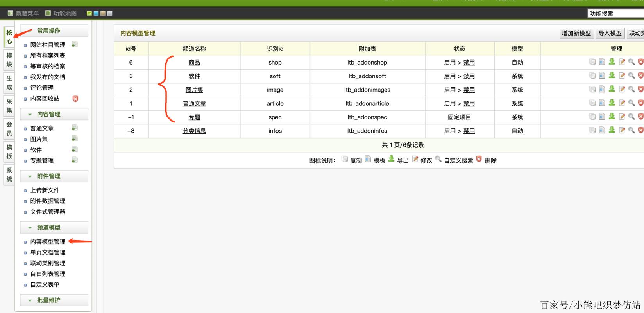
Task: Open the 商品 channel name link
Action: 194,63
